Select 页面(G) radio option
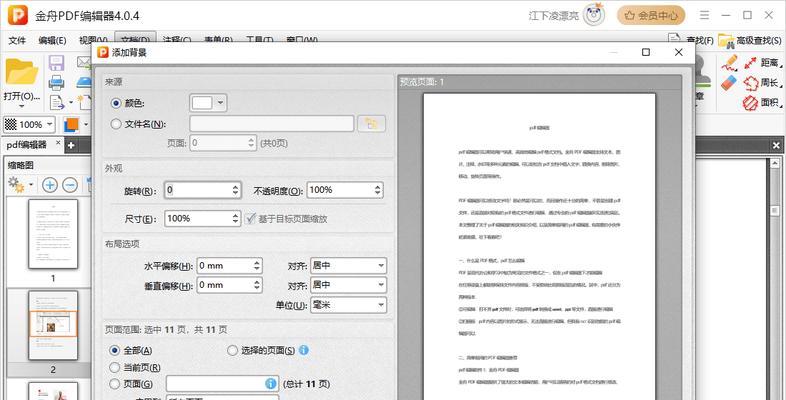Image resolution: width=786 pixels, height=400 pixels. click(x=115, y=384)
